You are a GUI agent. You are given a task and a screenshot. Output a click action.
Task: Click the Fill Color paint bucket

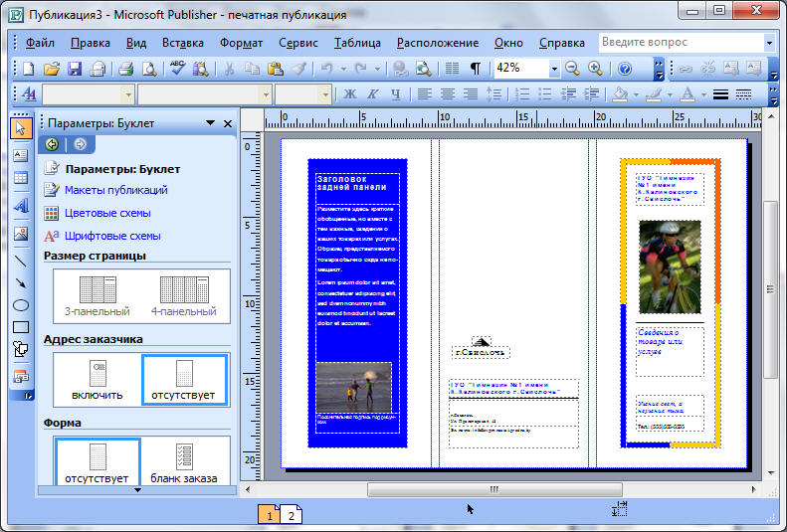(x=621, y=94)
